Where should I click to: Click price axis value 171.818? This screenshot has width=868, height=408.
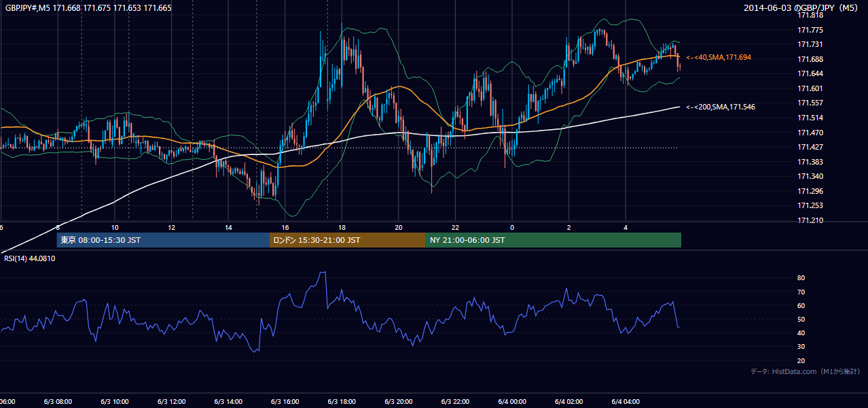coord(810,15)
